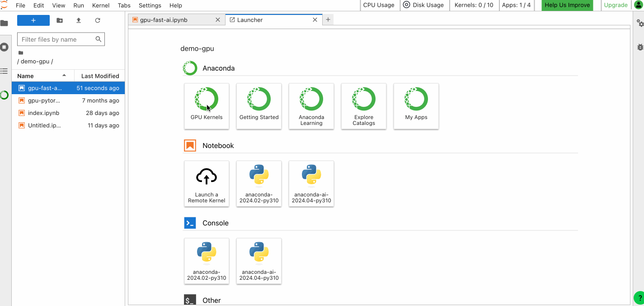
Task: Click the '28 days ago' modified date
Action: [x=103, y=113]
